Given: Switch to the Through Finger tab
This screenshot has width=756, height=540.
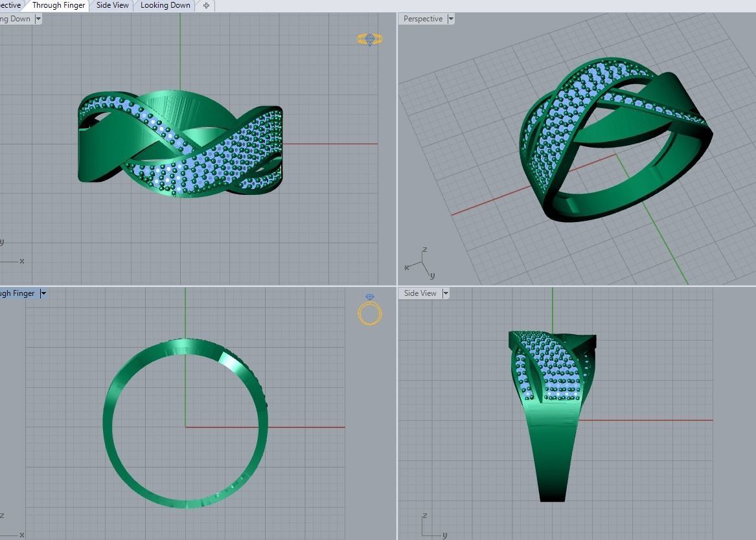Looking at the screenshot, I should tap(58, 5).
